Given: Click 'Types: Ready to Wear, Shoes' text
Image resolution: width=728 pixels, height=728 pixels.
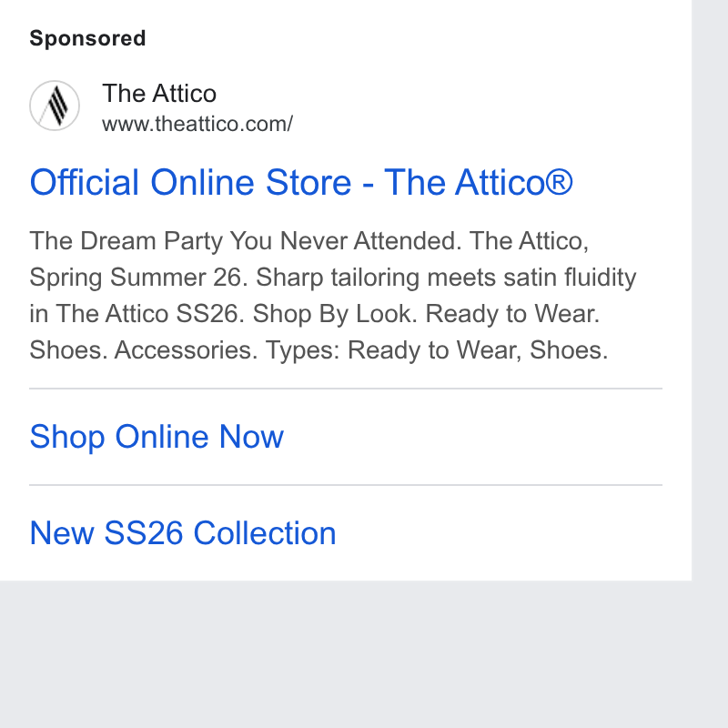Looking at the screenshot, I should coord(478,350).
